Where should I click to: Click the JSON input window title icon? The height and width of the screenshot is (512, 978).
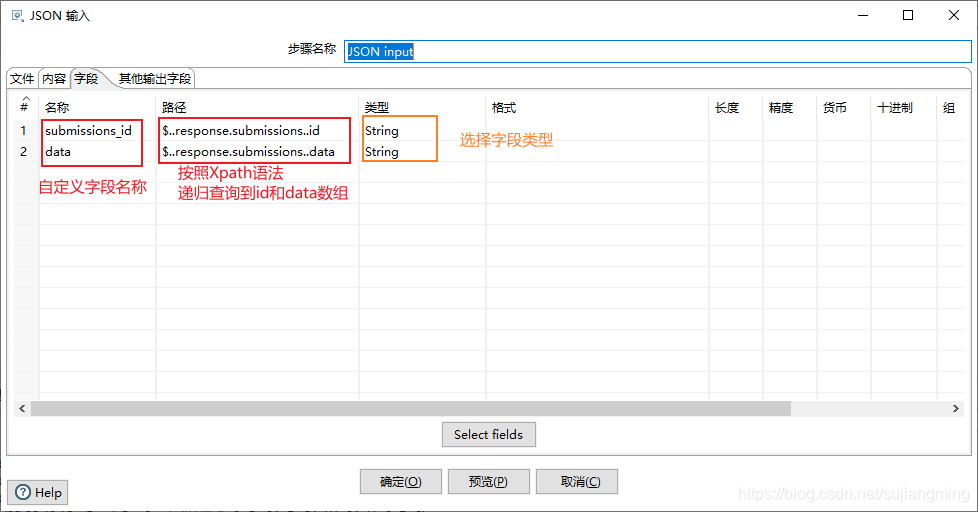coord(17,16)
